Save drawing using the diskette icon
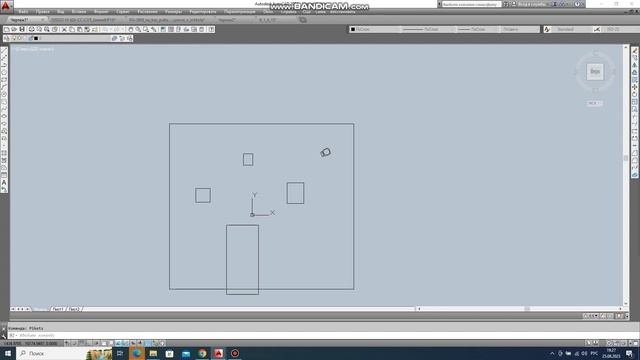The height and width of the screenshot is (360, 640). 22,29
